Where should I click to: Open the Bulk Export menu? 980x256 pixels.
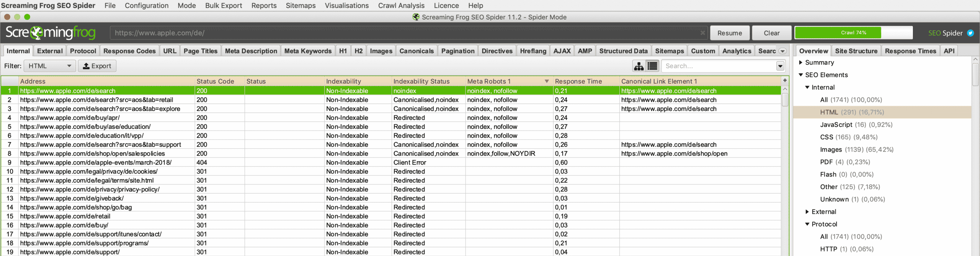[x=224, y=6]
